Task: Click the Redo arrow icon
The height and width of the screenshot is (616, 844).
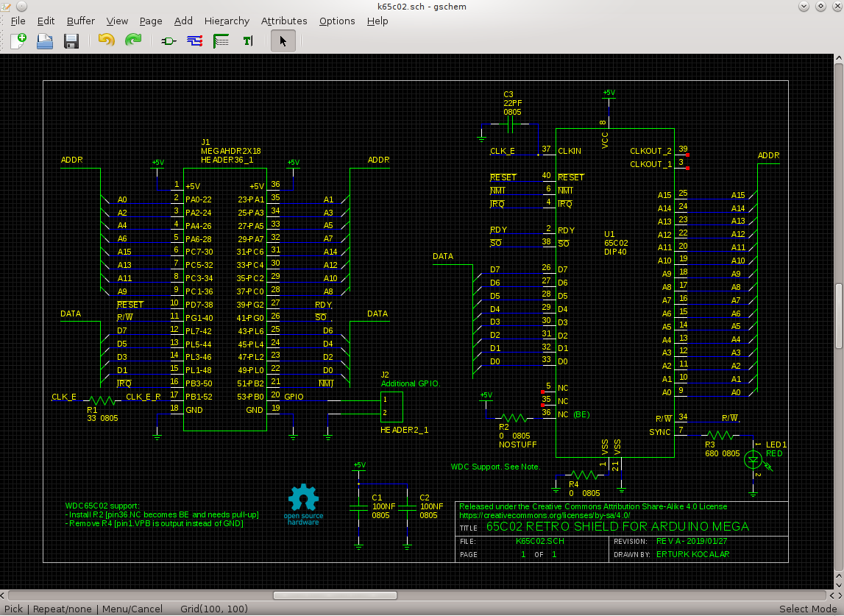Action: pyautogui.click(x=133, y=40)
